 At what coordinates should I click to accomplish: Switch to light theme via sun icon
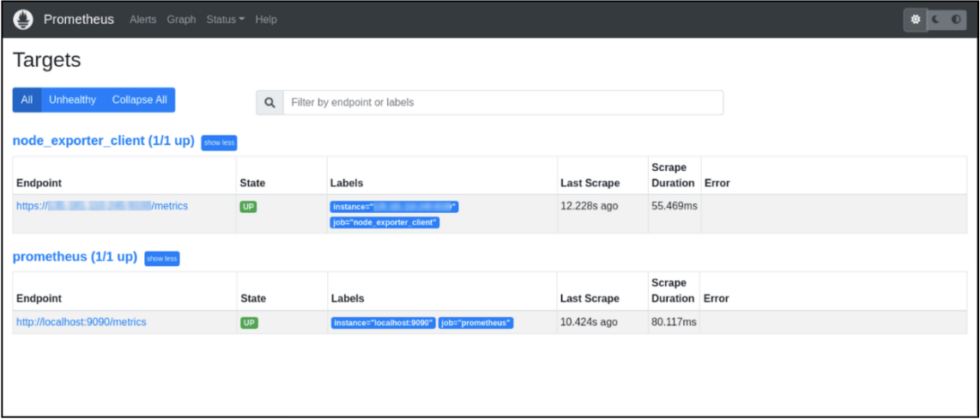pyautogui.click(x=916, y=20)
